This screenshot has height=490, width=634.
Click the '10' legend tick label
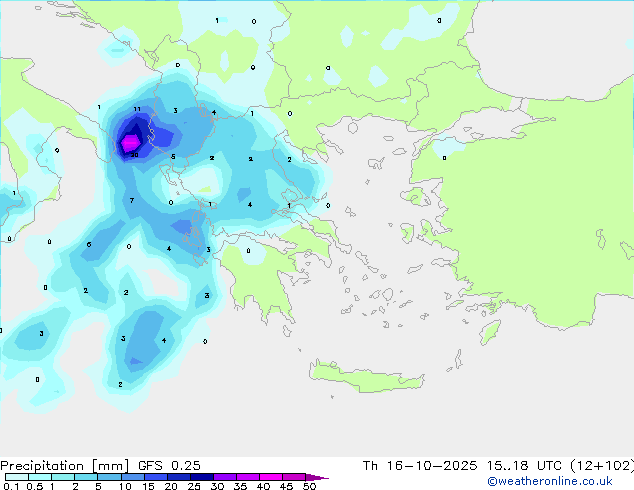pos(125,486)
